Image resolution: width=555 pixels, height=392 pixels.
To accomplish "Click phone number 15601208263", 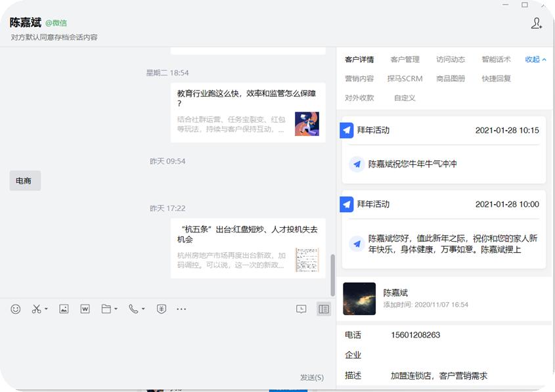I will (416, 335).
